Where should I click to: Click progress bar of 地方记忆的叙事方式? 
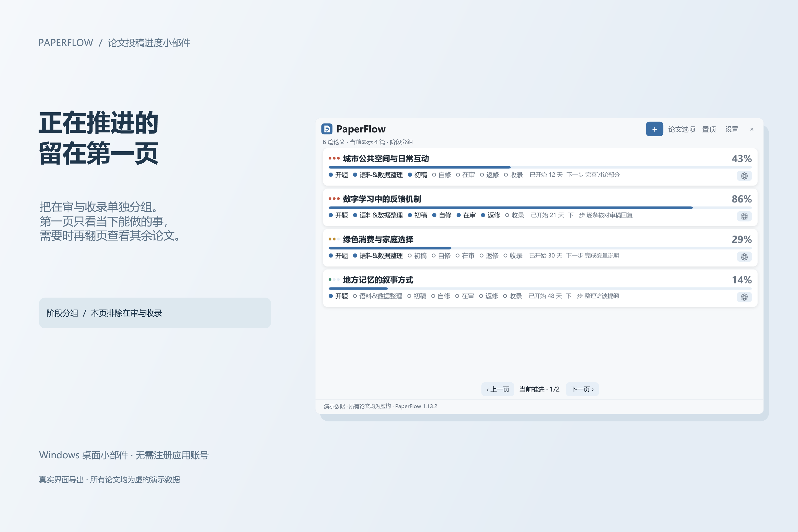540,288
